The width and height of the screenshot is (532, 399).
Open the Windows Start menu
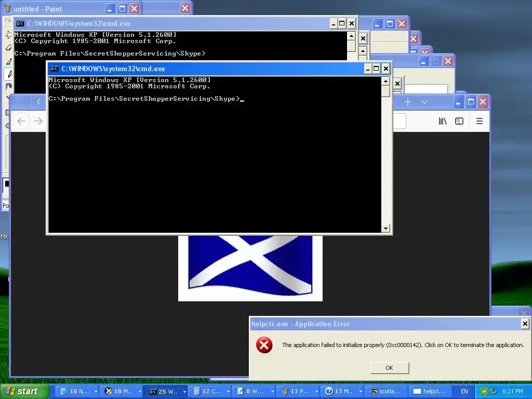point(24,391)
